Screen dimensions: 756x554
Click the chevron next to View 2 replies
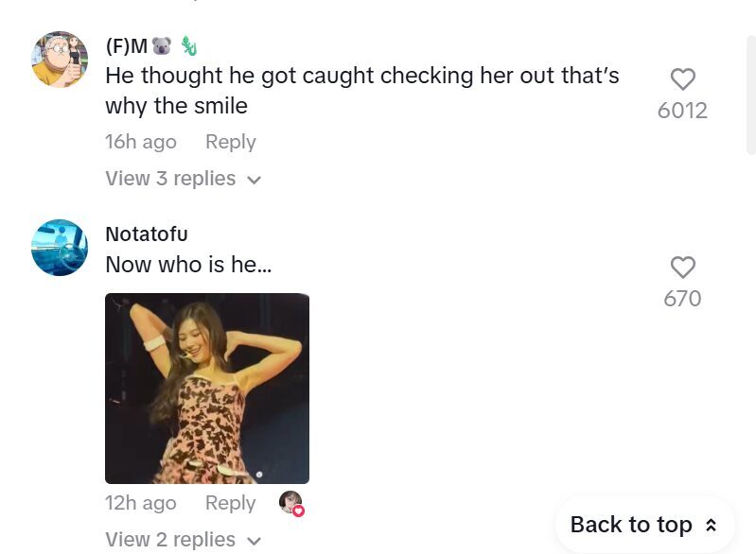(254, 541)
